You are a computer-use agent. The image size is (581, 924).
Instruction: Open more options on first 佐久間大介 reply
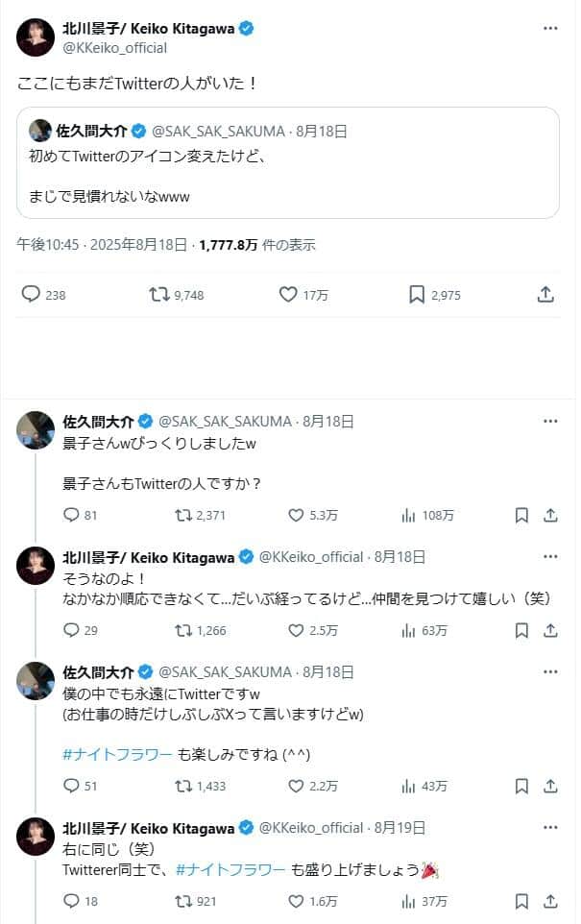pyautogui.click(x=550, y=421)
